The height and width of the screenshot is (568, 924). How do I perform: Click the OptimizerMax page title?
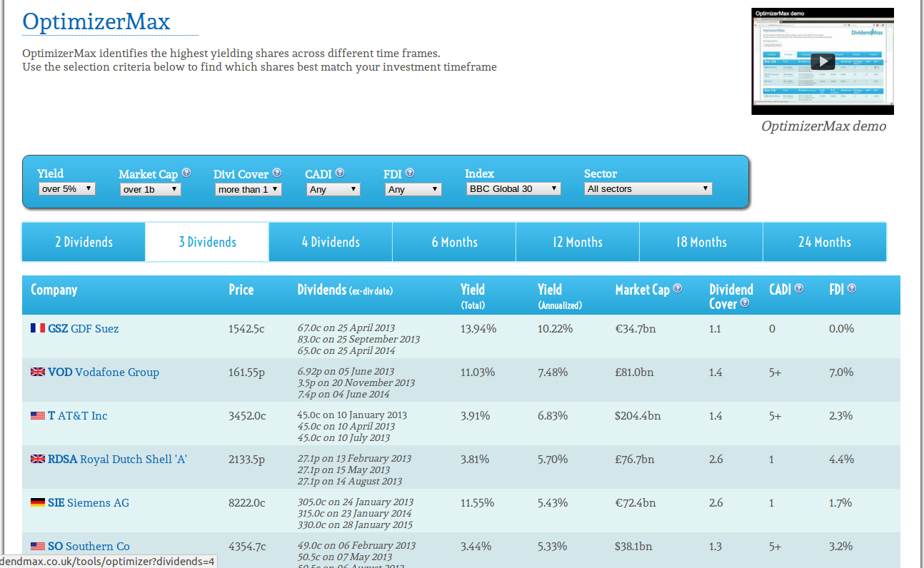click(x=96, y=21)
